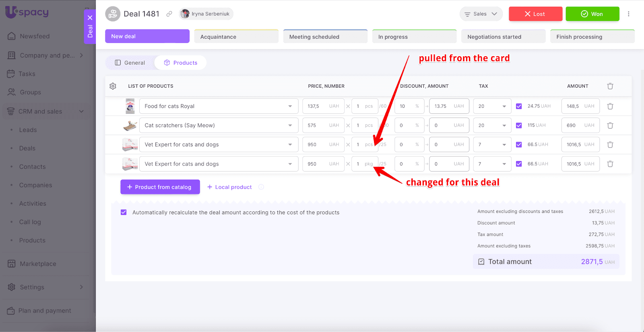644x332 pixels.
Task: Open tax rate dropdown for Cat scratchers
Action: click(x=504, y=126)
